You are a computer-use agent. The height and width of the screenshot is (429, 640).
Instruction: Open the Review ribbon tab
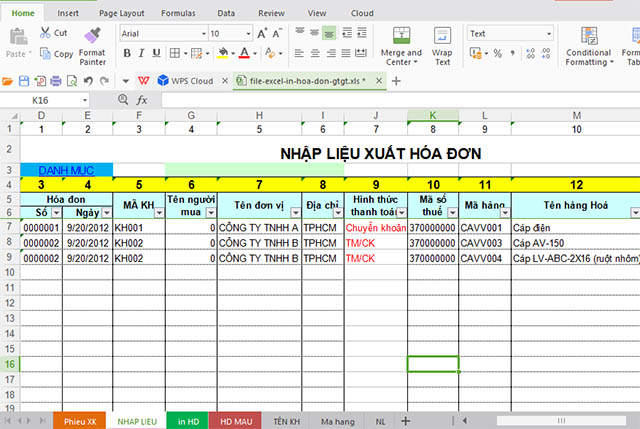click(271, 13)
